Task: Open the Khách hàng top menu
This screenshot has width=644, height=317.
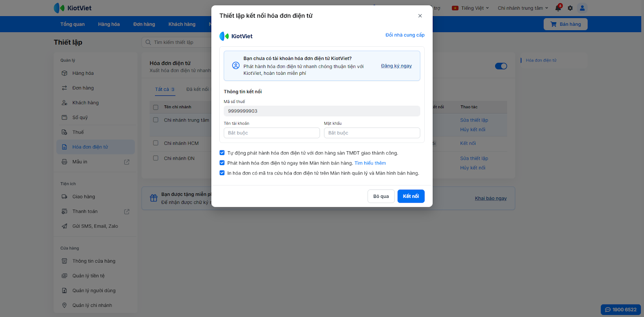Action: point(182,24)
